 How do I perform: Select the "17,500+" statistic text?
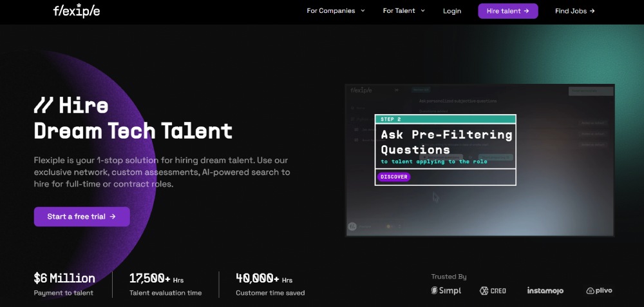coord(149,279)
